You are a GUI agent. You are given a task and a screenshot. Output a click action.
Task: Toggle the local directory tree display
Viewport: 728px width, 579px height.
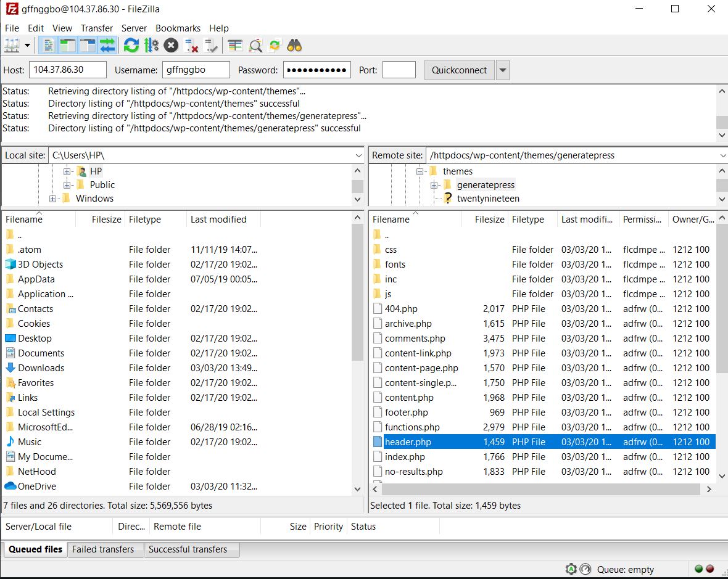click(68, 46)
